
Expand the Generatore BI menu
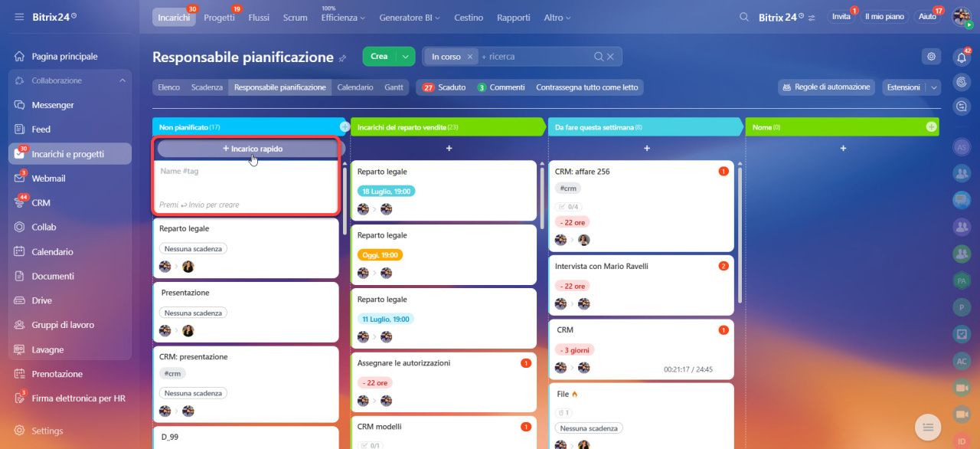tap(410, 17)
